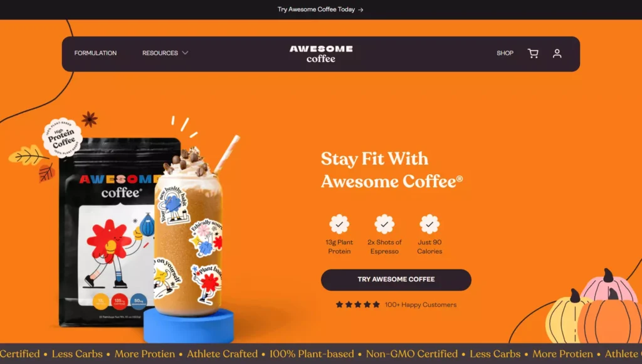Follow the Try Awesome Coffee Today link
Viewport: 642px width, 364px height.
point(316,9)
